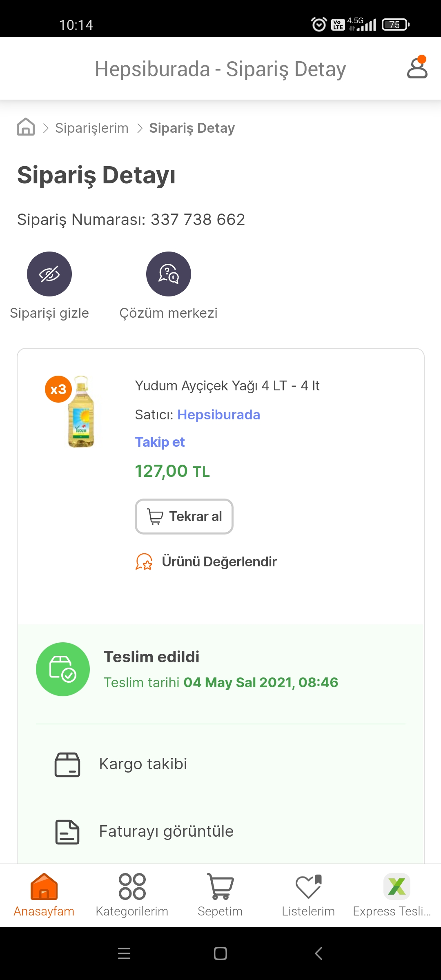Hide this order with Siparişi gizle
This screenshot has height=980, width=441.
(x=49, y=286)
